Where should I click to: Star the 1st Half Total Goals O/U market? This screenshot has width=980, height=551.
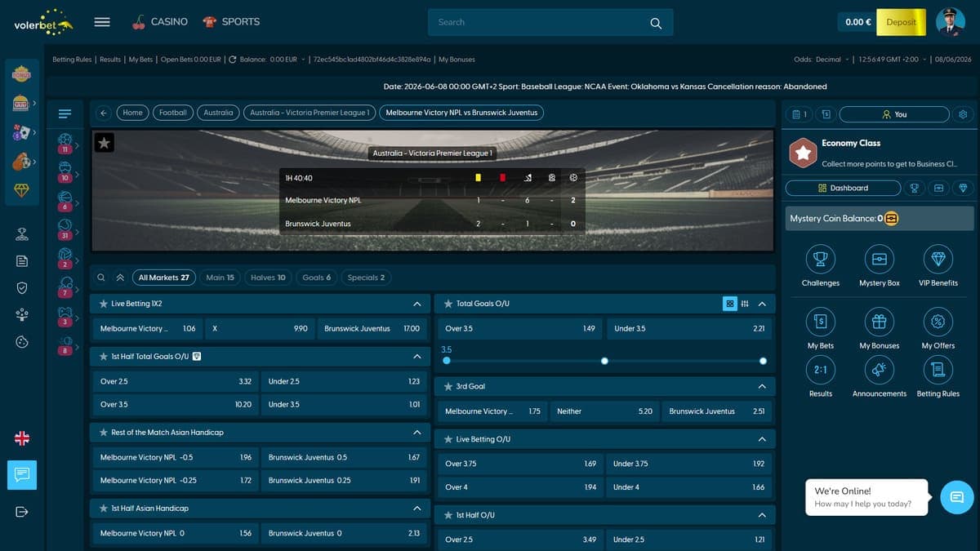104,357
